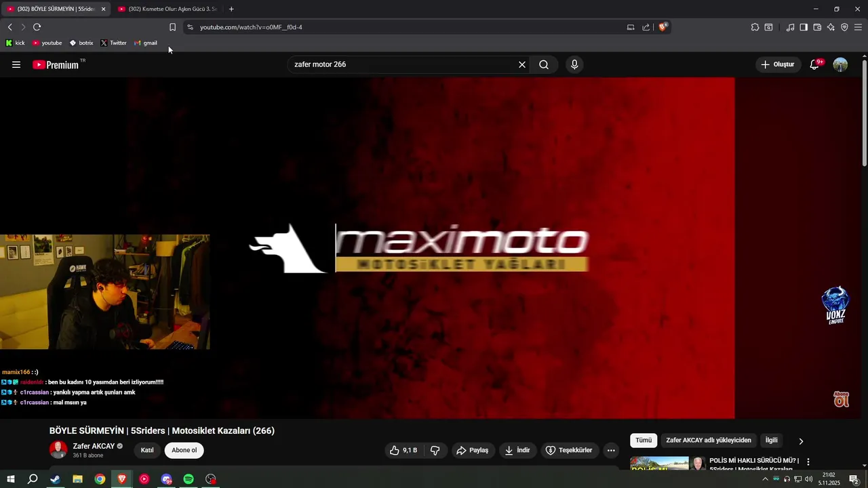Toggle the browser sidebar panel icon
The image size is (868, 488).
tap(804, 27)
